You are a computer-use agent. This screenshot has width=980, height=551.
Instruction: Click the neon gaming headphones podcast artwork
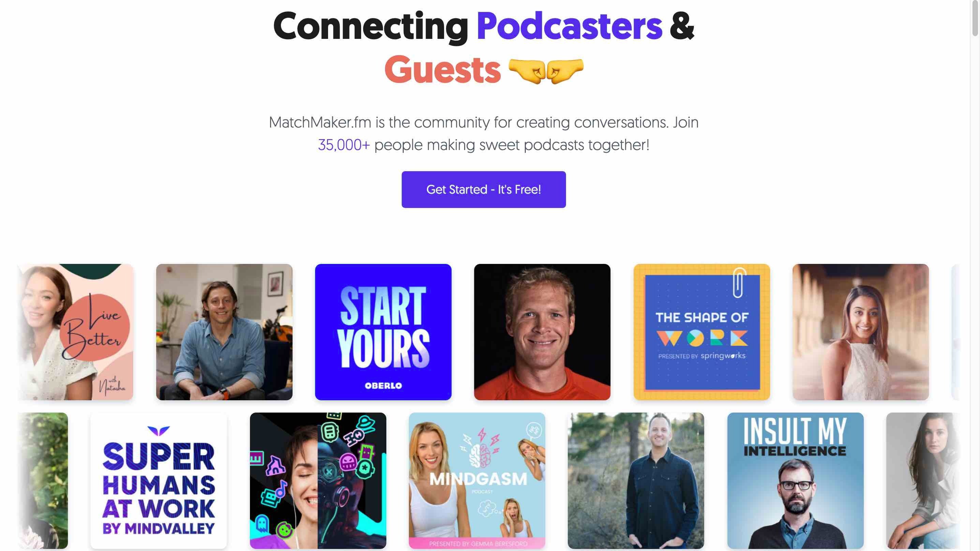coord(318,481)
